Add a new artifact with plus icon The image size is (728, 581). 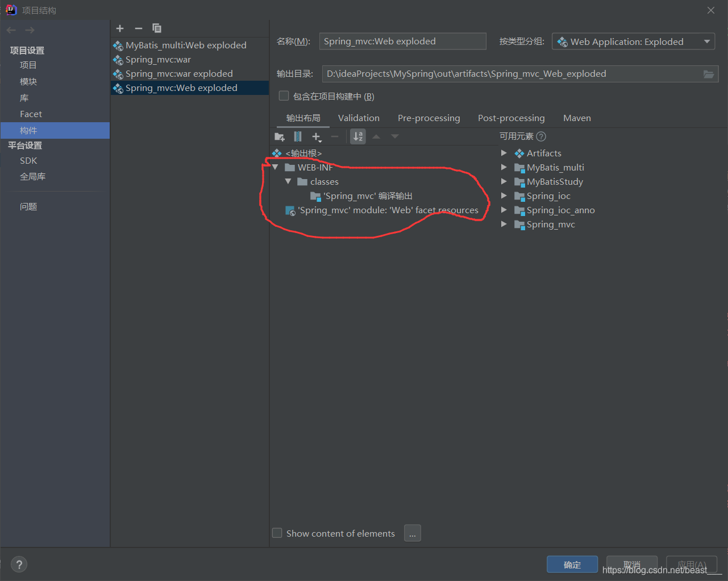(120, 28)
